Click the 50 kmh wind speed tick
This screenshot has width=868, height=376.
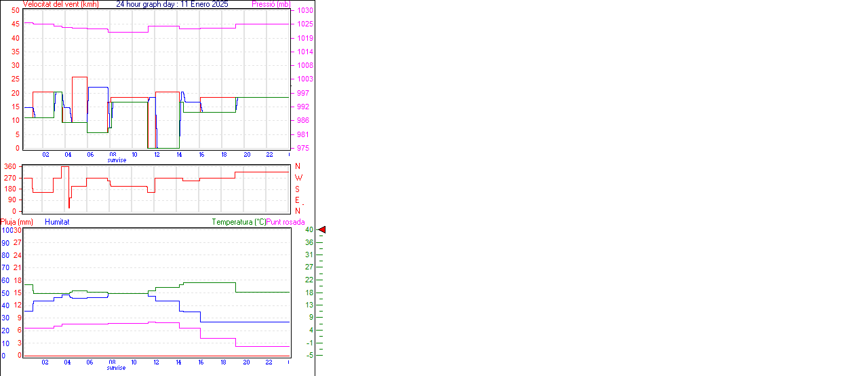coord(15,11)
